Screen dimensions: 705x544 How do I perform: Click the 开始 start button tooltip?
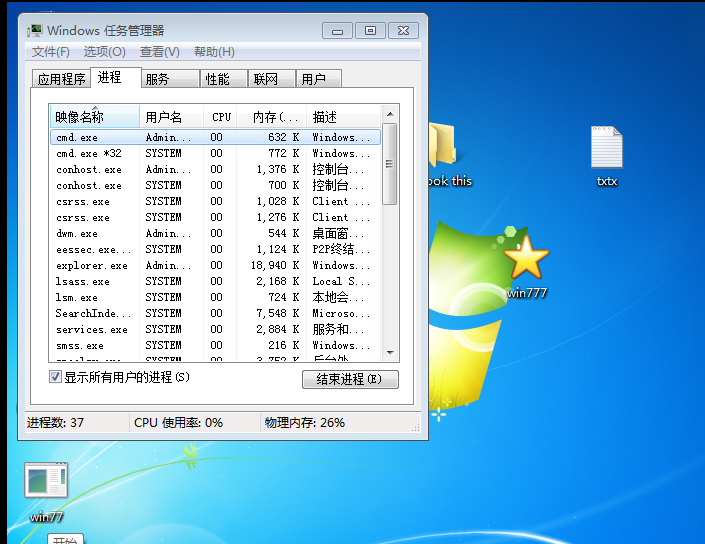[x=65, y=539]
